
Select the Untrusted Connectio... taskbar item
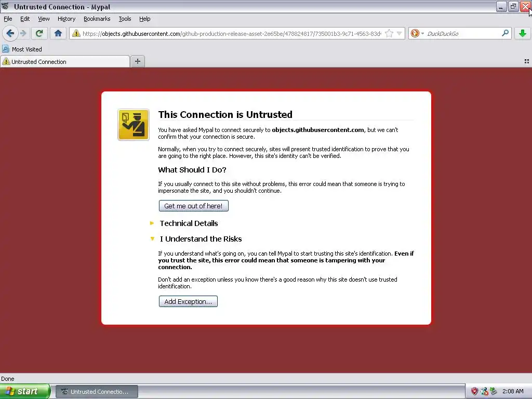tap(97, 392)
